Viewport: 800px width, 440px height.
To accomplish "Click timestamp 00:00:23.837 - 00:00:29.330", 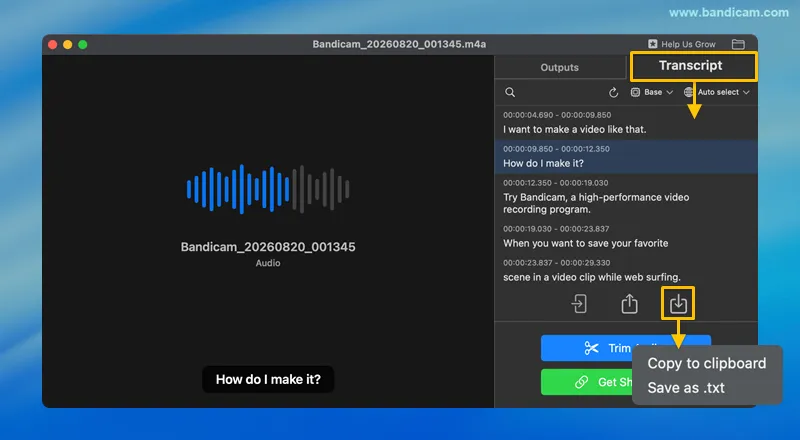I will 556,263.
